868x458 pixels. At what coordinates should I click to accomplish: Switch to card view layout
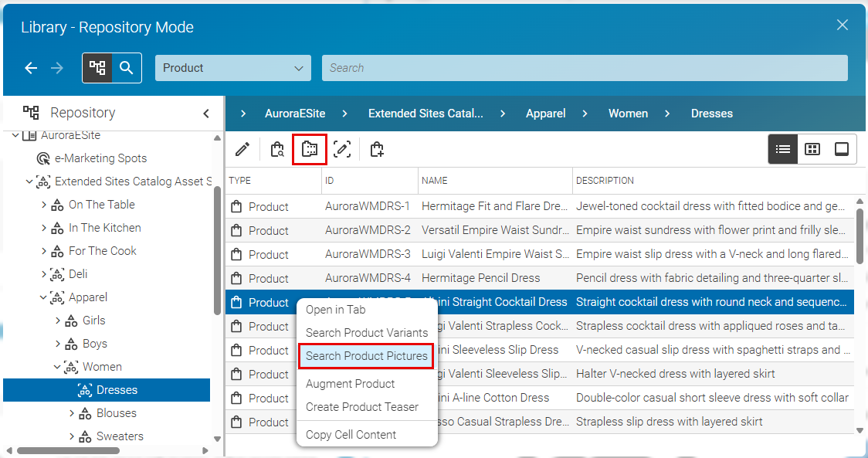pos(841,148)
